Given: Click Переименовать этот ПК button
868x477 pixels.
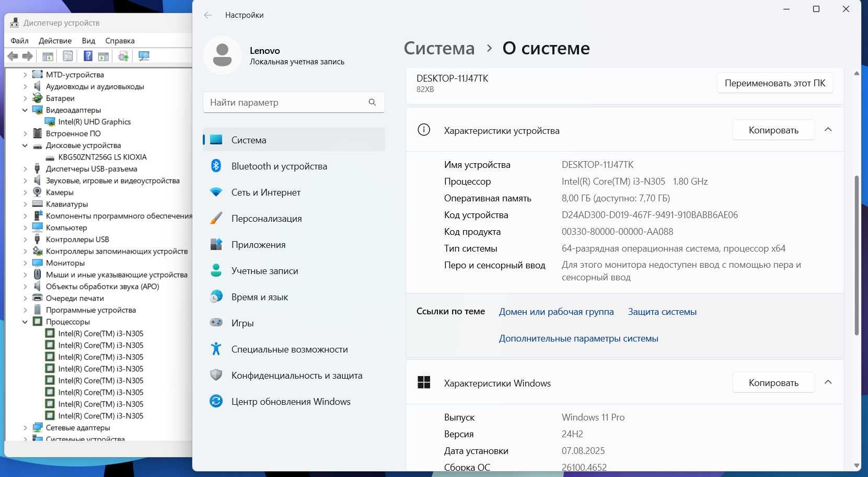Looking at the screenshot, I should click(775, 83).
